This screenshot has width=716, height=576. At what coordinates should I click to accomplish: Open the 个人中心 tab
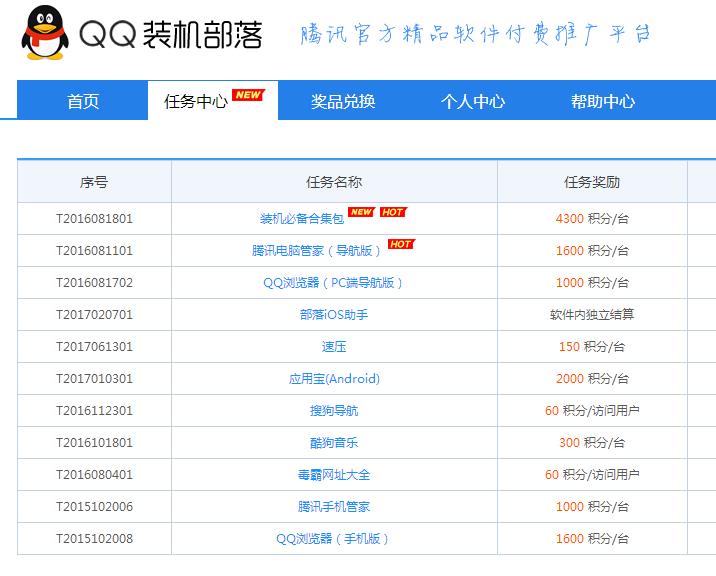pyautogui.click(x=473, y=100)
